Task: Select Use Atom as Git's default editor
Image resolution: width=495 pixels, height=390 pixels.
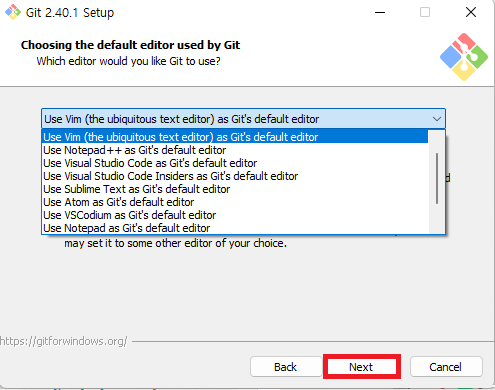Action: coord(235,202)
